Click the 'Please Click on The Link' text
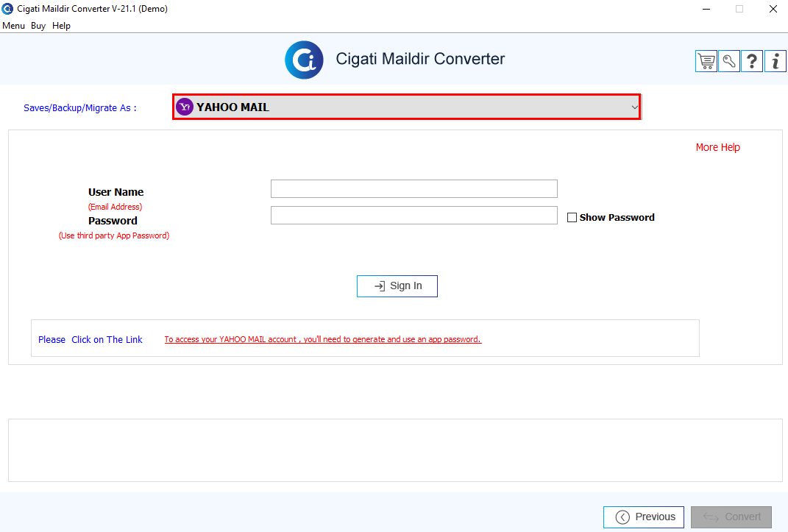The image size is (788, 532). (x=90, y=340)
